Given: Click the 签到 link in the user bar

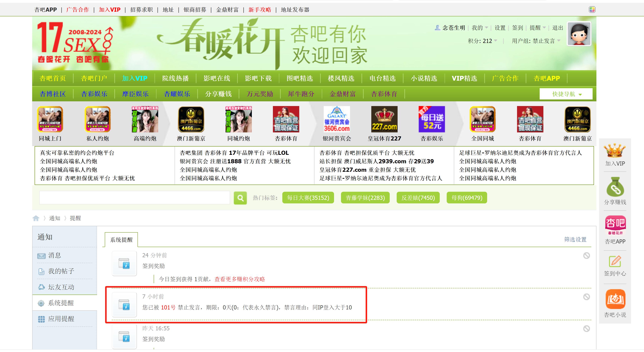Looking at the screenshot, I should pyautogui.click(x=517, y=28).
